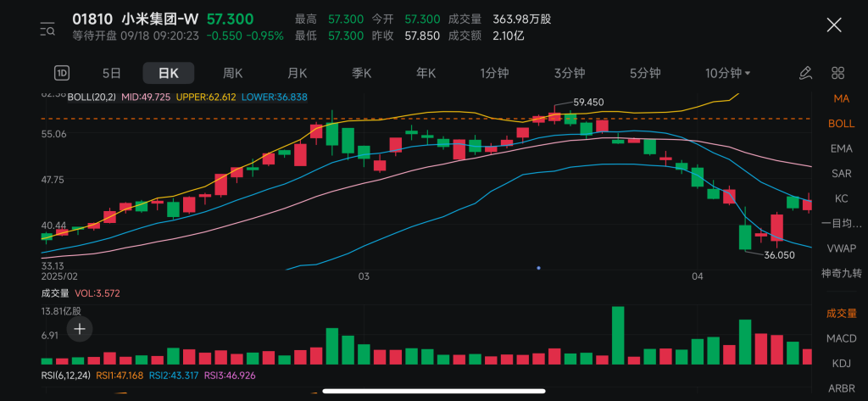This screenshot has height=401, width=868.
Task: Open the drawing pencil tool
Action: tap(805, 73)
